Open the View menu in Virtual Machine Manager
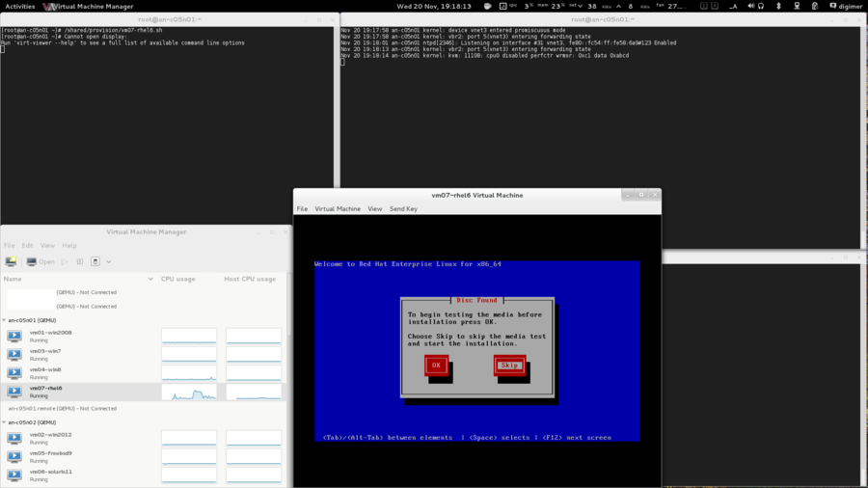This screenshot has width=868, height=488. [47, 245]
